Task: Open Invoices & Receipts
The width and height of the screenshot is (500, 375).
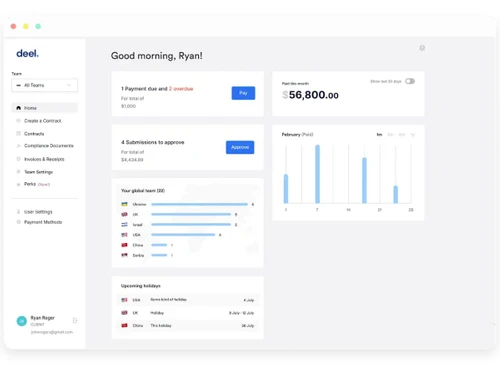Action: pos(44,159)
